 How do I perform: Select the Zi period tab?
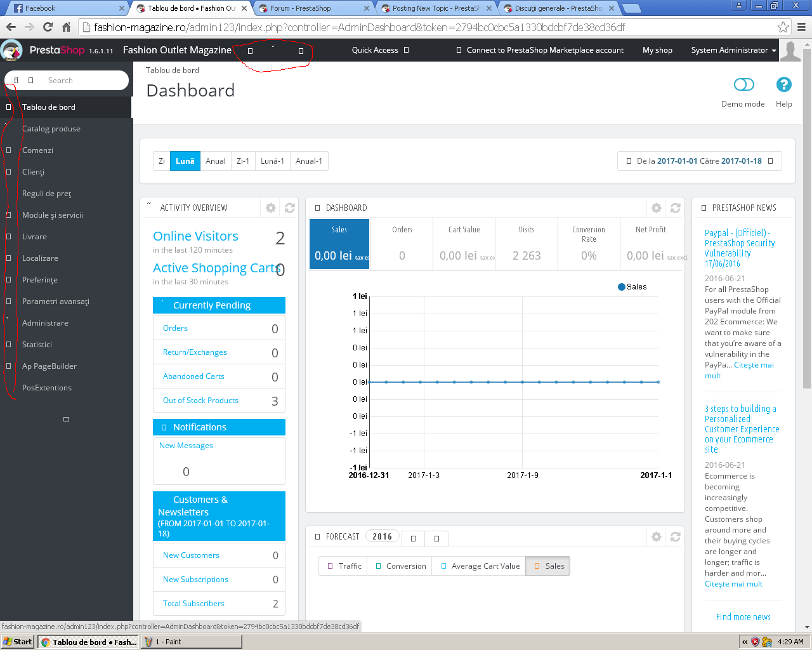[162, 161]
